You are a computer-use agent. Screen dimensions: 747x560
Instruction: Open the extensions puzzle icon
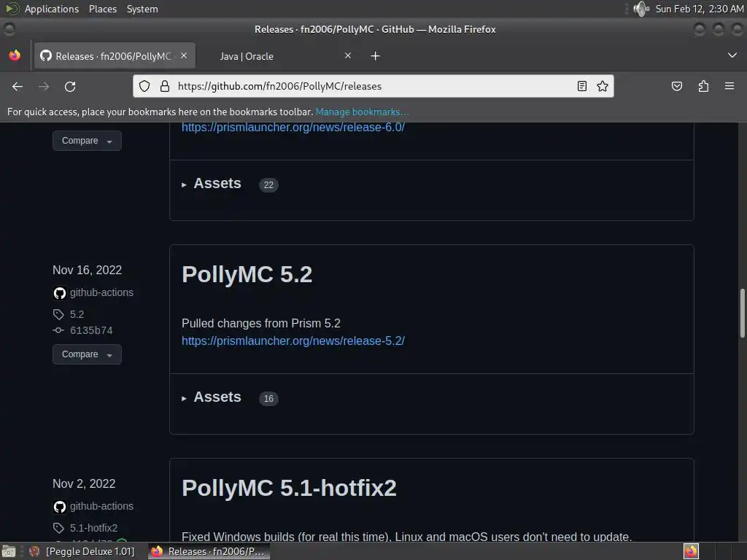pos(703,86)
